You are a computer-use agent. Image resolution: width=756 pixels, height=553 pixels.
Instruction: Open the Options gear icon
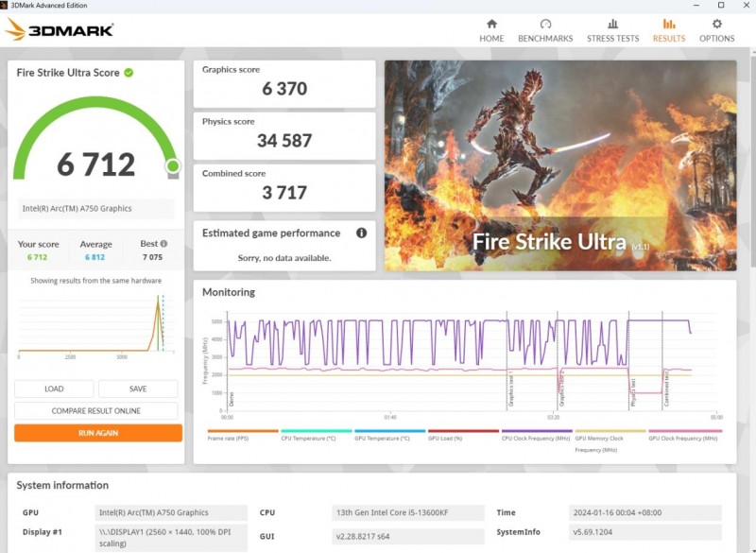coord(717,24)
